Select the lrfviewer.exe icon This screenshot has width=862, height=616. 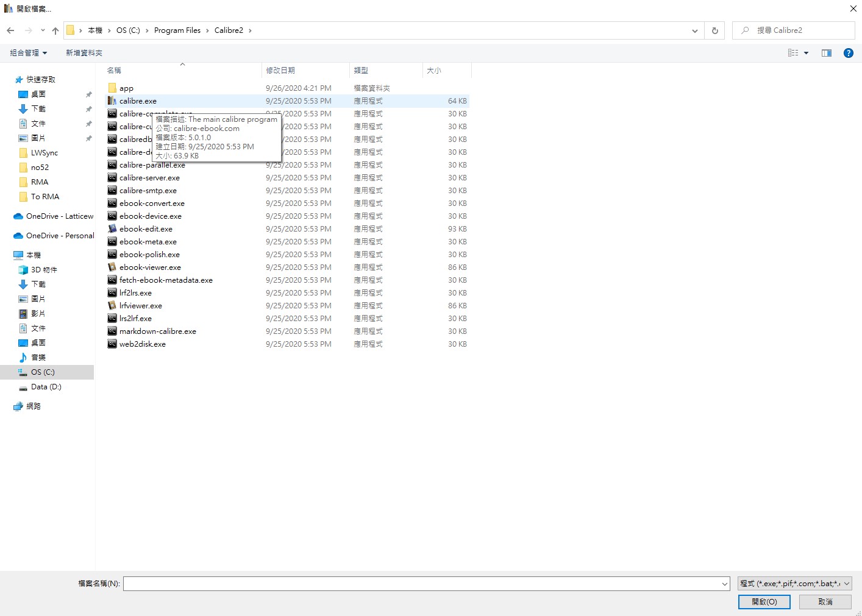tap(112, 306)
